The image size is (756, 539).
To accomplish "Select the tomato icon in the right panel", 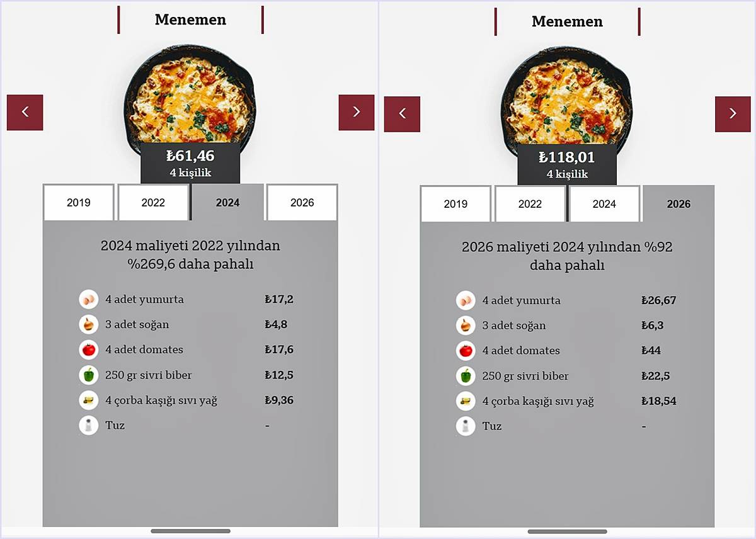I will tap(466, 351).
